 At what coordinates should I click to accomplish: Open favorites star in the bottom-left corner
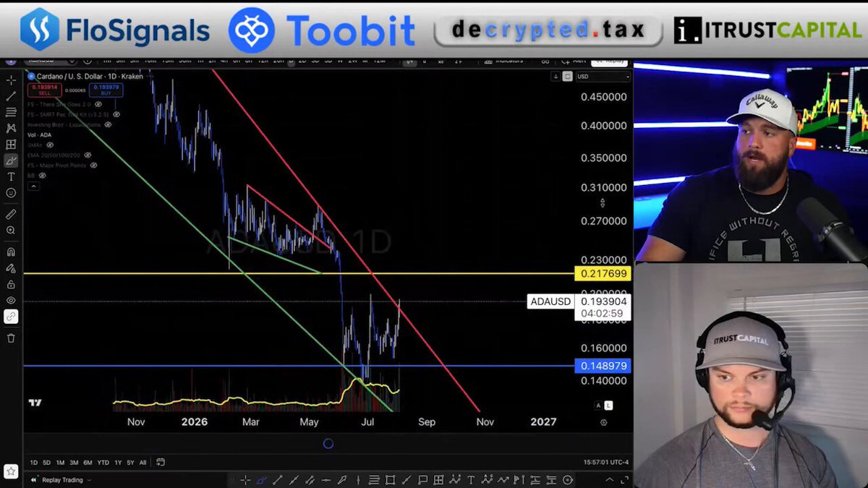coord(11,471)
